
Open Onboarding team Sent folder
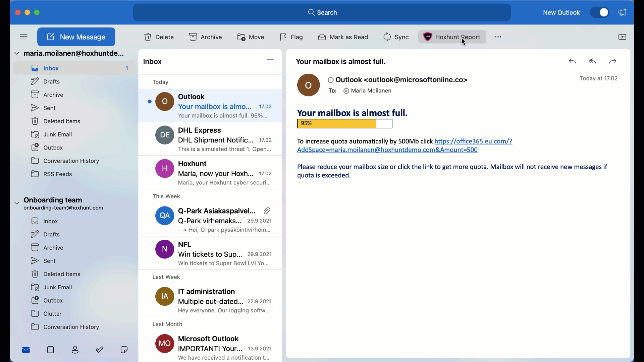74,261
